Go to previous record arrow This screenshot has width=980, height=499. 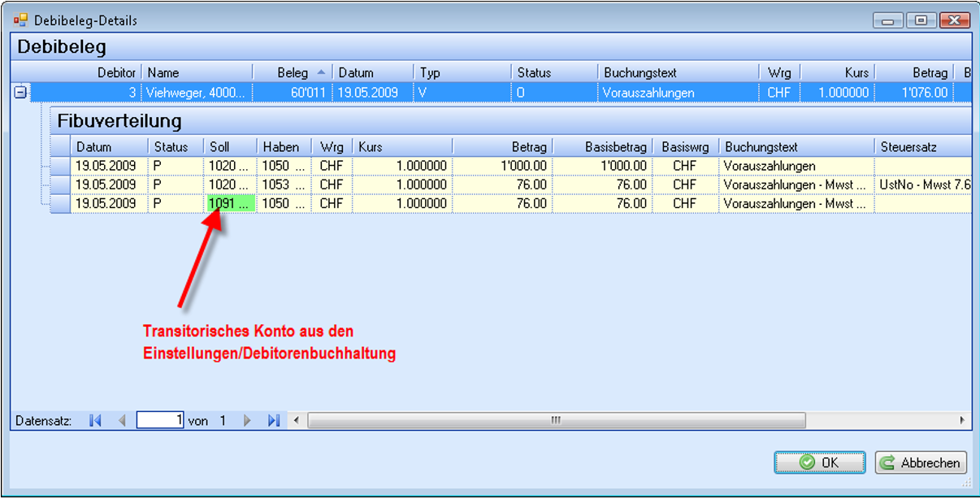pos(122,421)
